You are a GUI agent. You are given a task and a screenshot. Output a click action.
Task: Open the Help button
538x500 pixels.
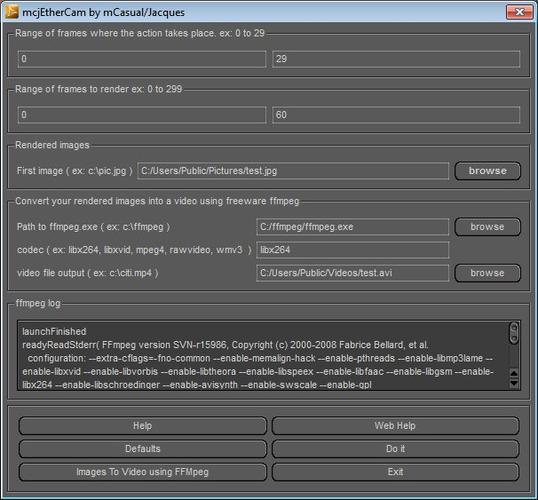pyautogui.click(x=143, y=426)
